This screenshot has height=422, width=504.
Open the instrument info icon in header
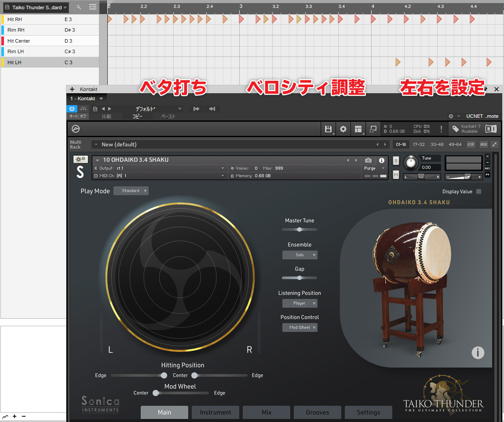pyautogui.click(x=382, y=160)
